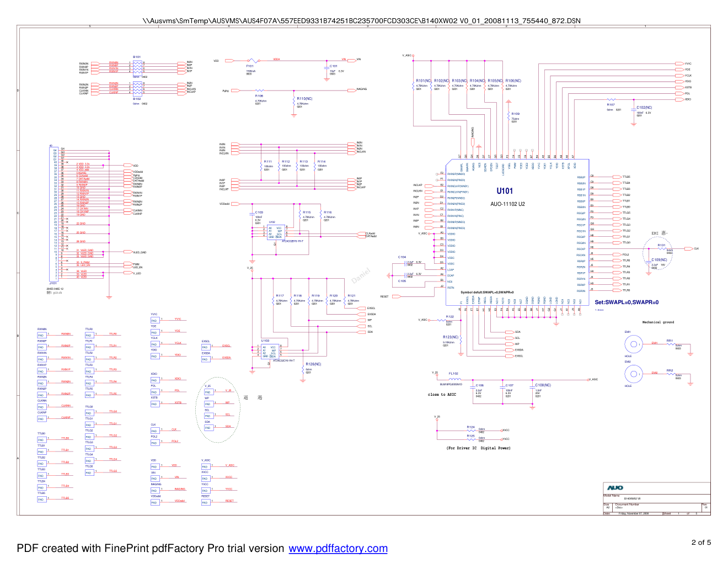The height and width of the screenshot is (563, 728).
Task: Select the C108(NC) capacitor label
Action: [x=543, y=385]
